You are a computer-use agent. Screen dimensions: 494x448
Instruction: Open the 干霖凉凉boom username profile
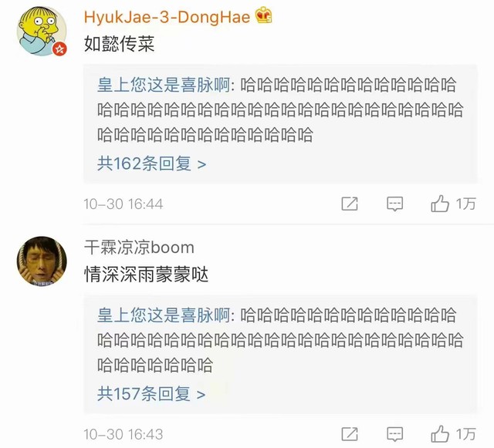(139, 248)
